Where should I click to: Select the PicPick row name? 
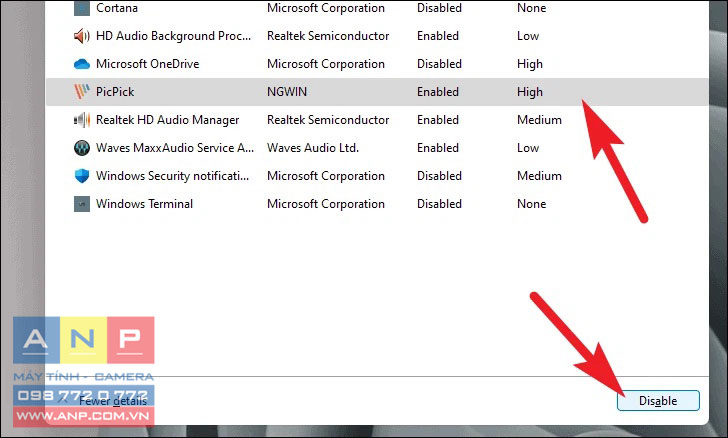click(x=115, y=92)
